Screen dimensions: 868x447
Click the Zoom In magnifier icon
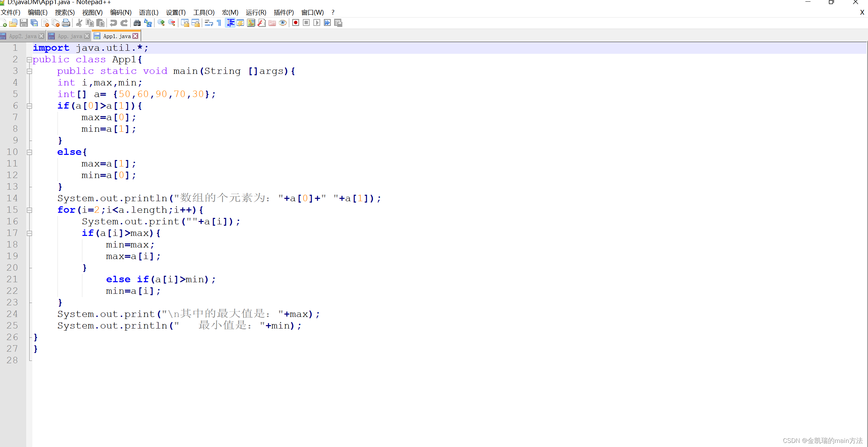click(161, 23)
